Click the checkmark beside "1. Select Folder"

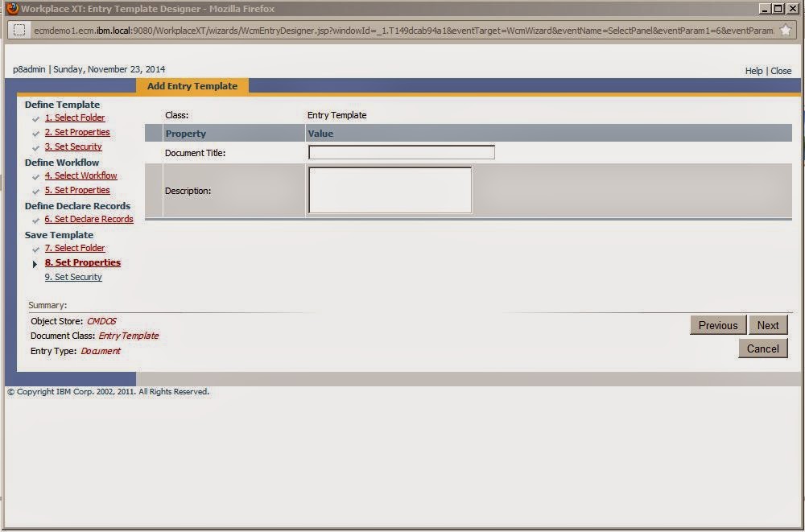35,118
